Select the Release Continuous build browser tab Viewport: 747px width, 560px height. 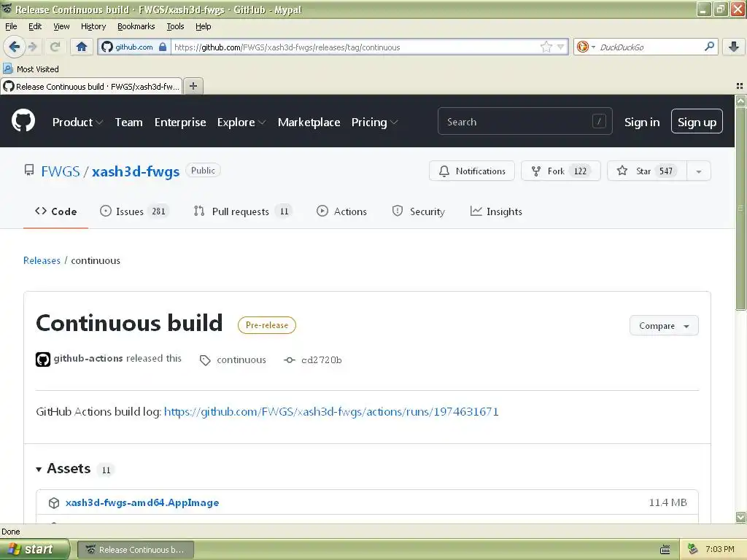pyautogui.click(x=91, y=87)
